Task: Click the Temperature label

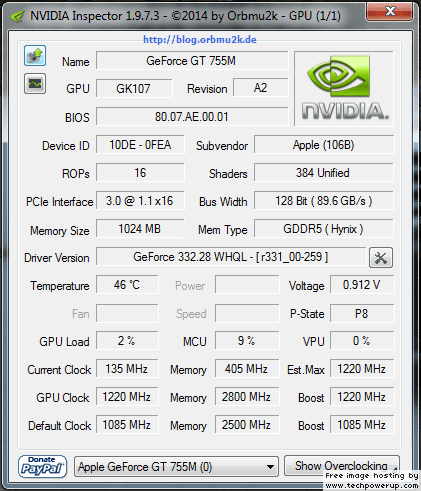Action: tap(60, 286)
